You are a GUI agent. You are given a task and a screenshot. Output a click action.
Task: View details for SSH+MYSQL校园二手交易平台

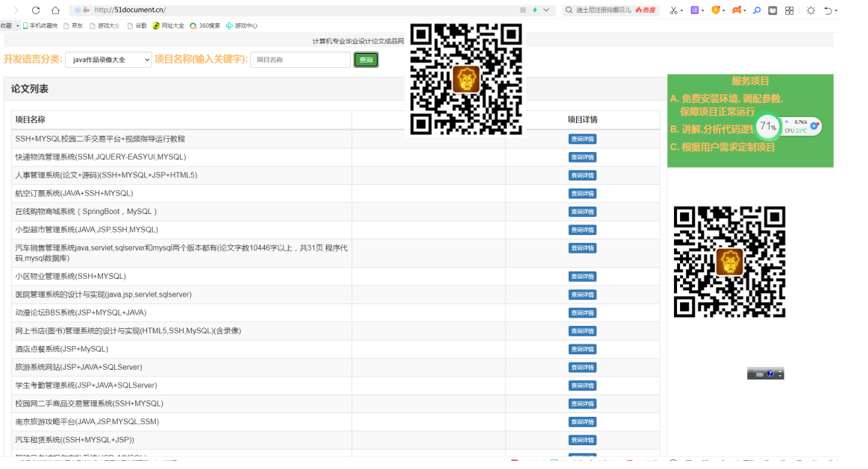(x=582, y=139)
